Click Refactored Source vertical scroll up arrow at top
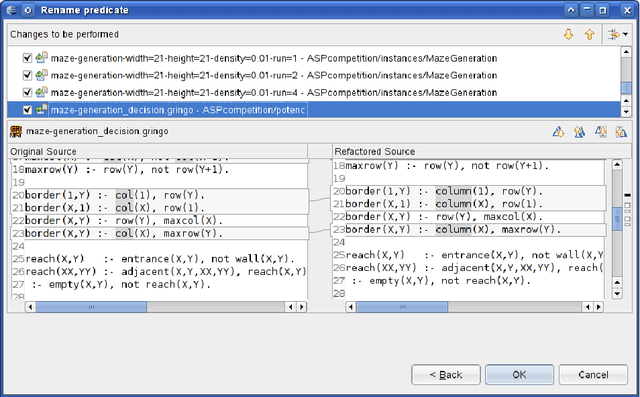Image resolution: width=640 pixels, height=397 pixels. pos(617,165)
